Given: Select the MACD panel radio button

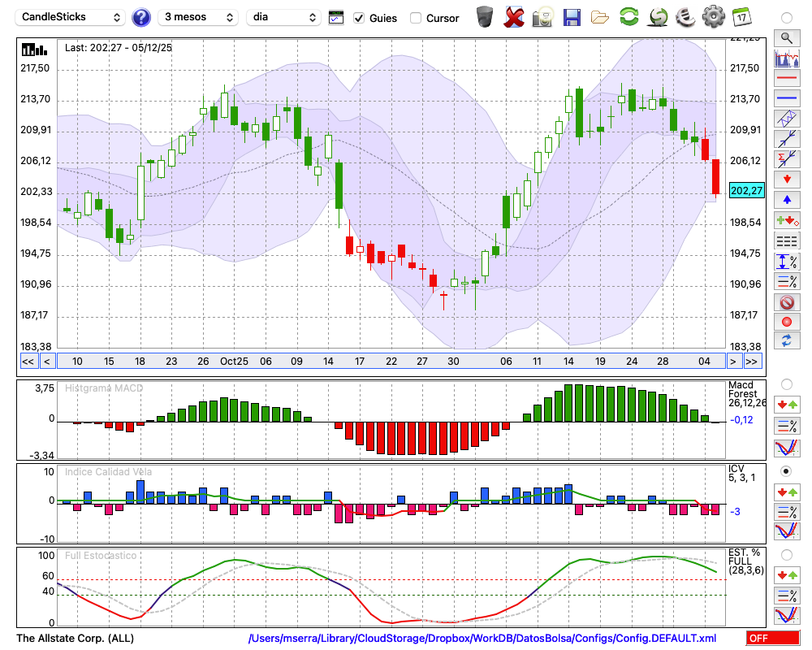Looking at the screenshot, I should tap(787, 384).
